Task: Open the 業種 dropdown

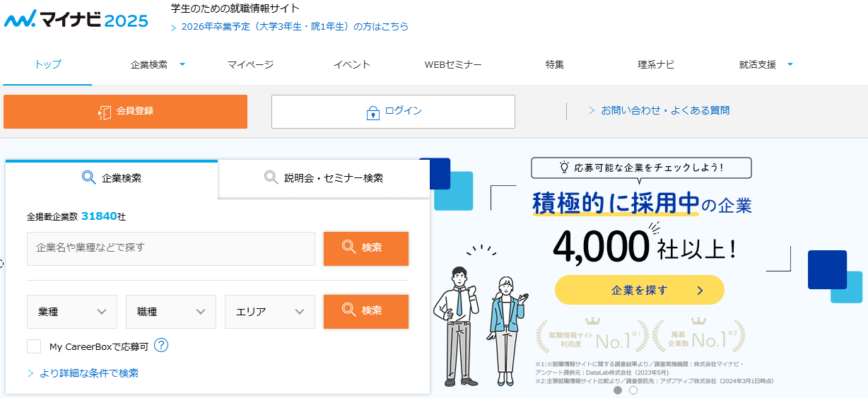Action: tap(72, 312)
